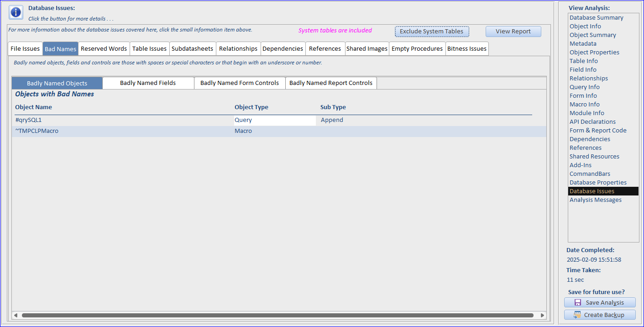
Task: Open the View Report button
Action: pyautogui.click(x=513, y=32)
